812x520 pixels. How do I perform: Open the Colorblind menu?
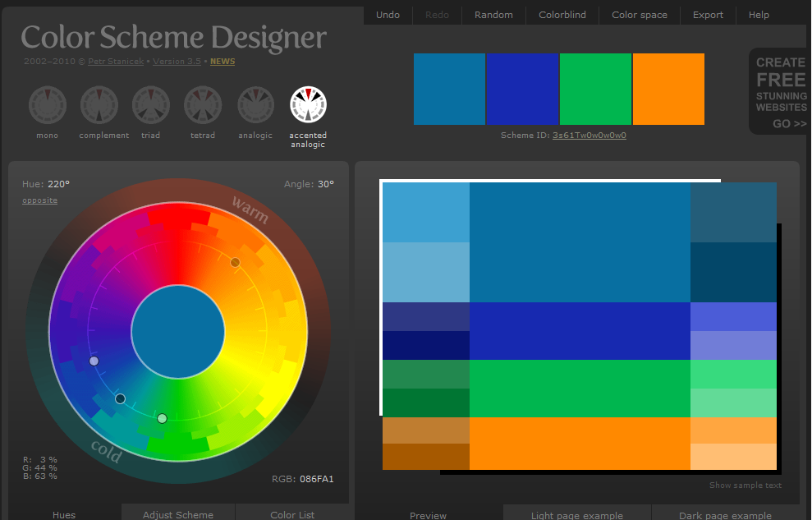562,15
